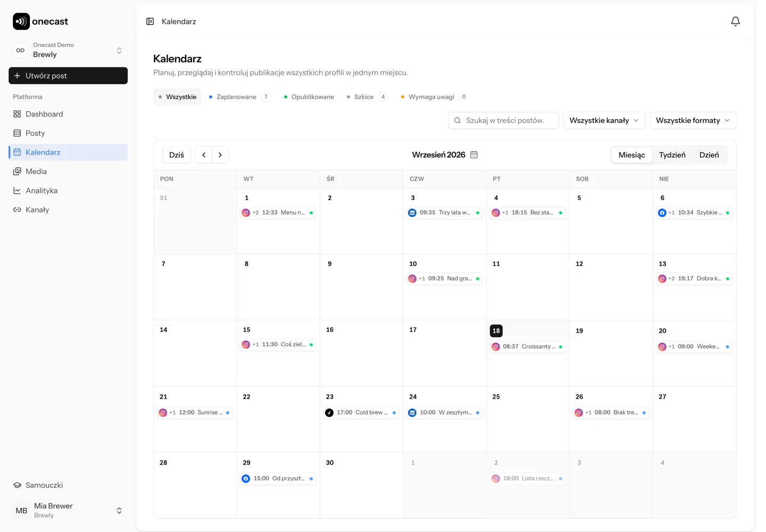Image resolution: width=766 pixels, height=532 pixels.
Task: Open the notifications bell
Action: tap(735, 21)
